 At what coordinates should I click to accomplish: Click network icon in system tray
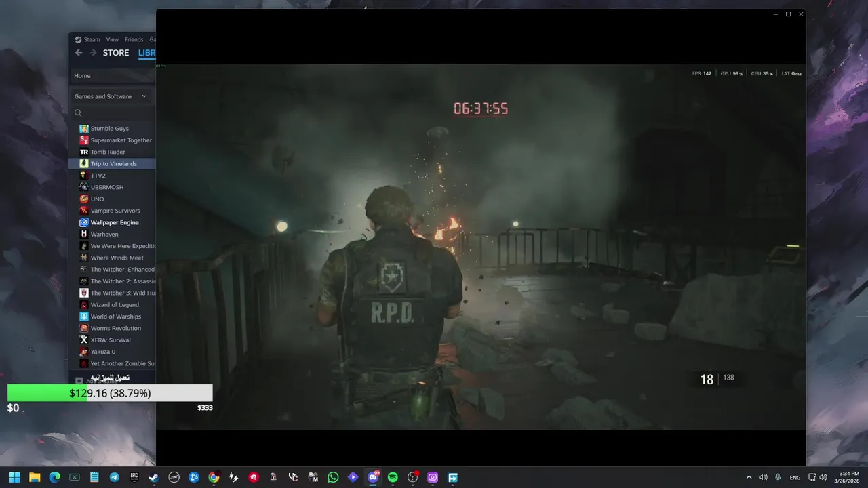(x=812, y=477)
